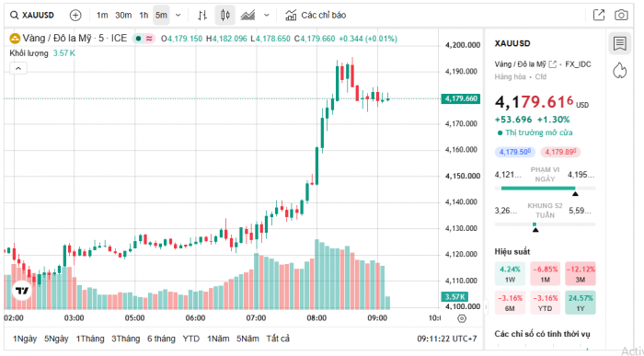Select the Tất cả date range tab
The image size is (644, 356).
tap(278, 339)
